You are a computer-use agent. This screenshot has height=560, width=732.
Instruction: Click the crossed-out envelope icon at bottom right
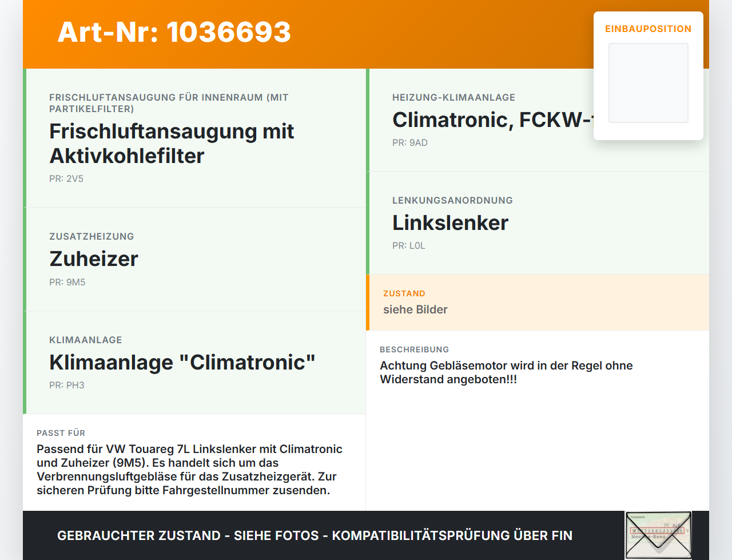pyautogui.click(x=658, y=535)
